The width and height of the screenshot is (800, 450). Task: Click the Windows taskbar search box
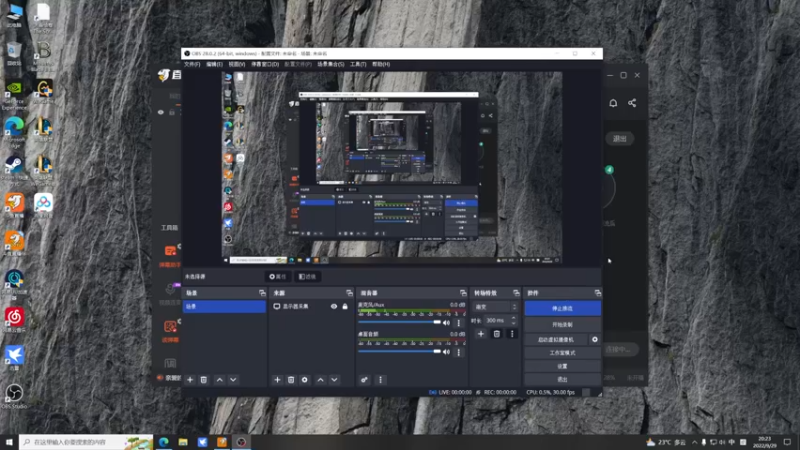[86, 442]
